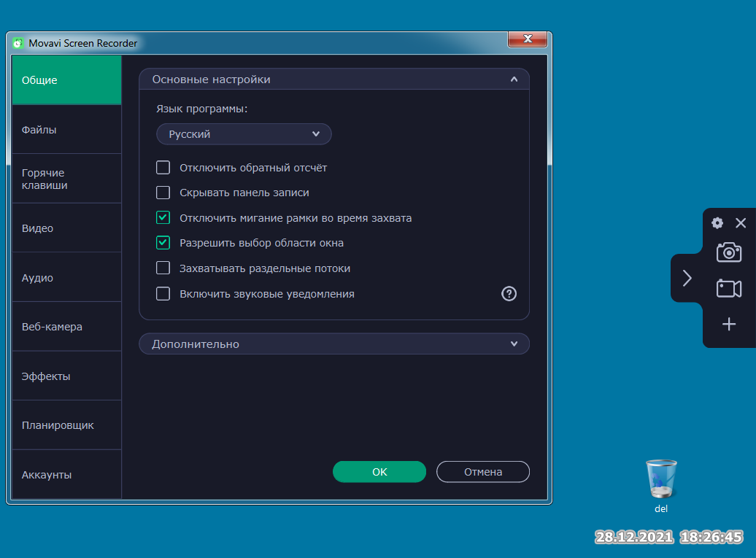This screenshot has height=558, width=756.
Task: Enable Включить звуковые уведомления checkbox
Action: click(163, 293)
